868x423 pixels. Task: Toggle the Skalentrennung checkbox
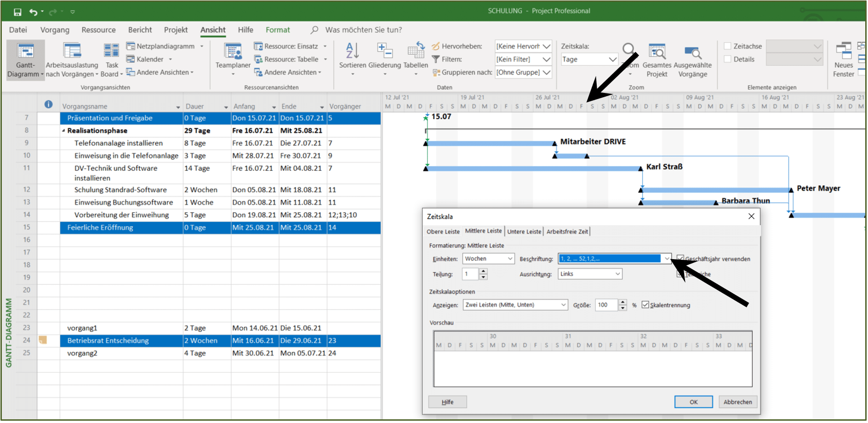[x=645, y=305]
